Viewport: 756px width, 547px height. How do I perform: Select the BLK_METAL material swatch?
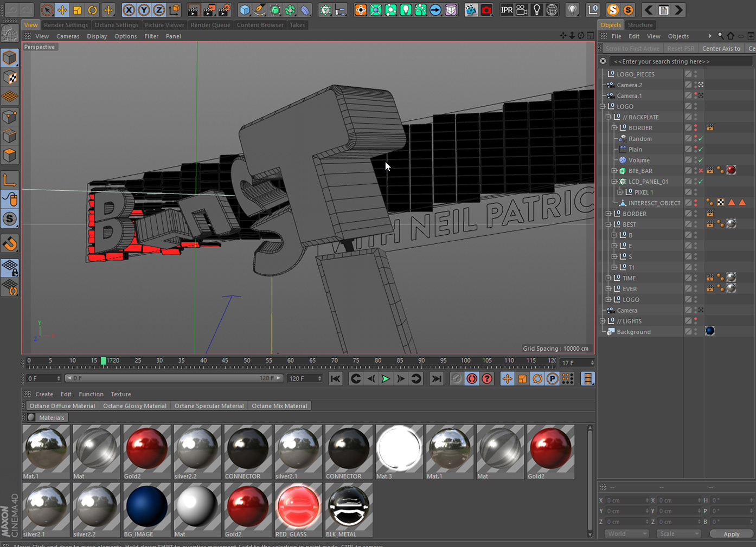349,510
